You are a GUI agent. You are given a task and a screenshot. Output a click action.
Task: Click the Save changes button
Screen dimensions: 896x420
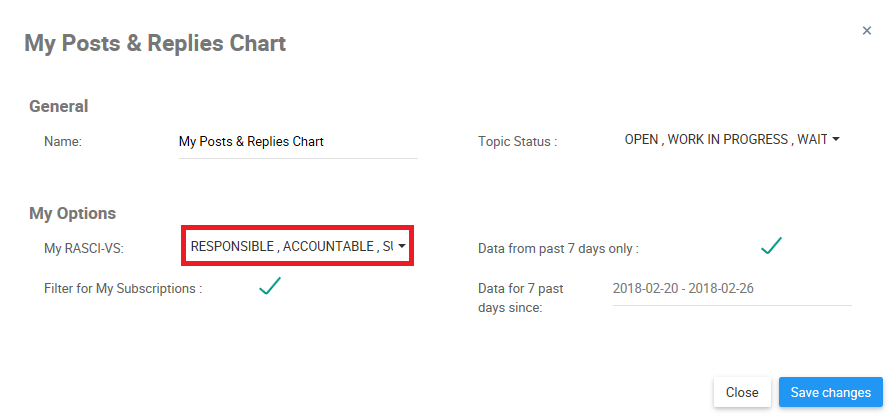830,392
